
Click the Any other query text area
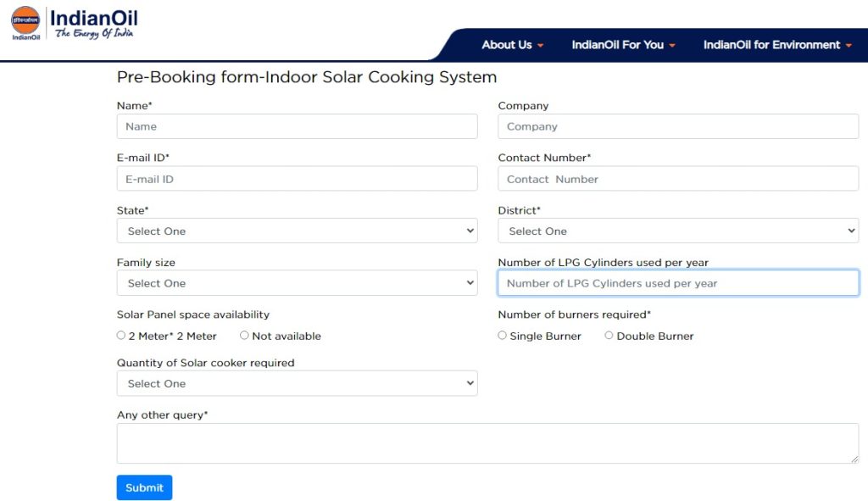pyautogui.click(x=487, y=443)
